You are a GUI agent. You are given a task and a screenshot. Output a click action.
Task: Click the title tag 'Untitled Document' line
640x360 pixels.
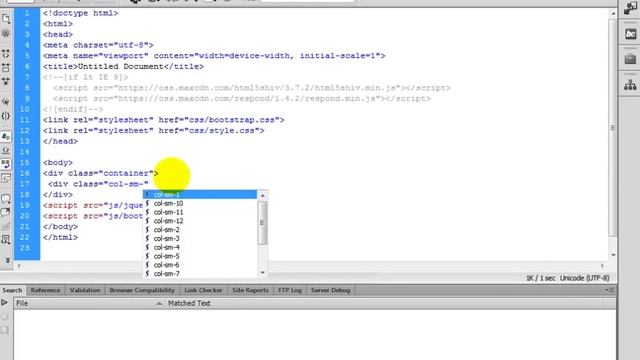click(123, 67)
